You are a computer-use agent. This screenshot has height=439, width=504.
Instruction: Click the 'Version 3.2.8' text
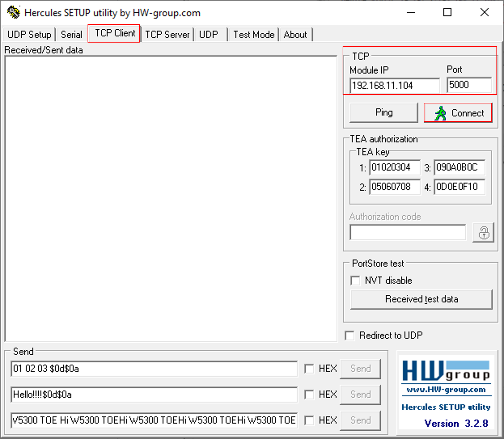(x=456, y=423)
